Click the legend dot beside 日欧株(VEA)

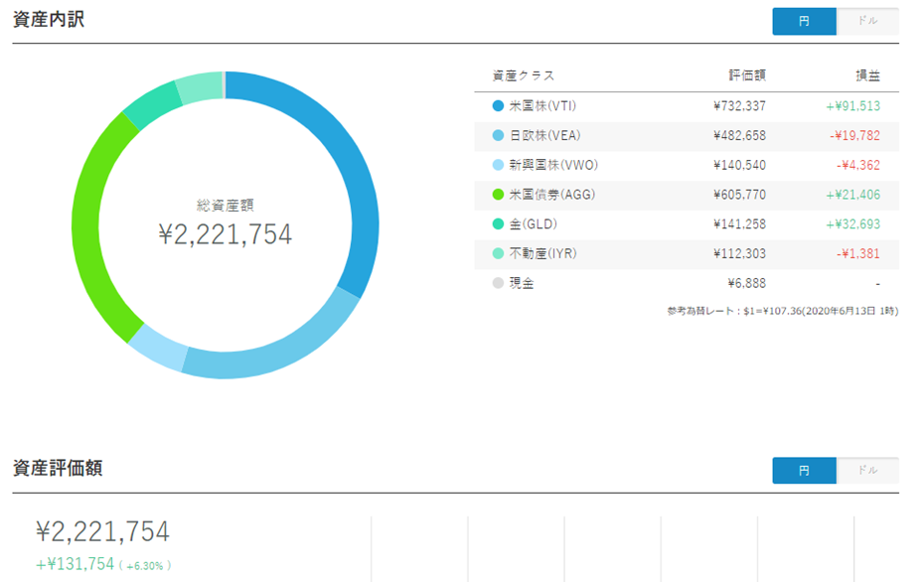point(498,136)
